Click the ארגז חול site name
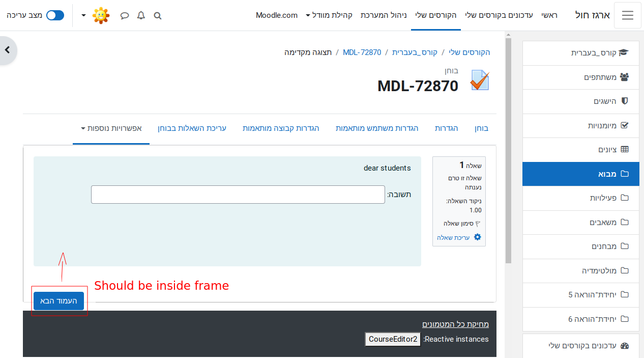 (x=593, y=15)
